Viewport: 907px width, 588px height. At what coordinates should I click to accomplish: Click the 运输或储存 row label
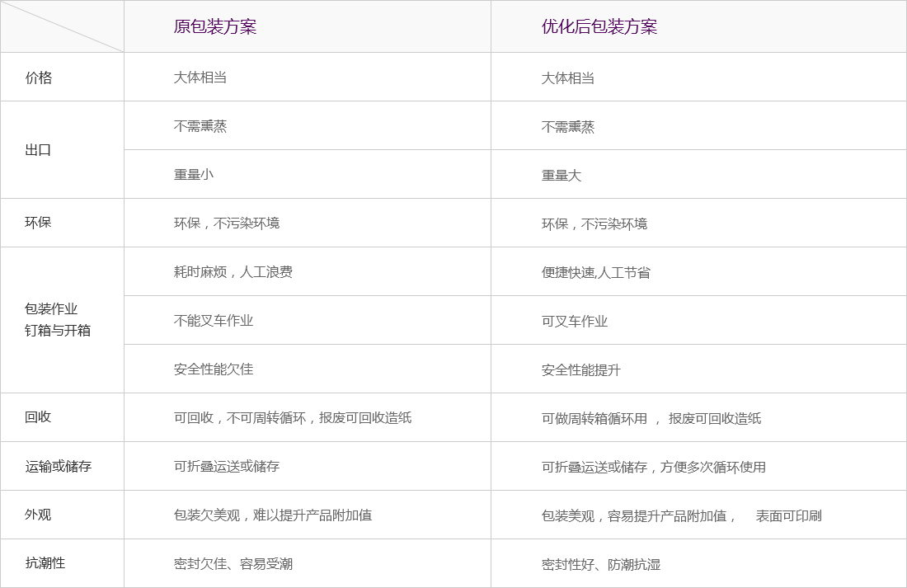(x=58, y=466)
